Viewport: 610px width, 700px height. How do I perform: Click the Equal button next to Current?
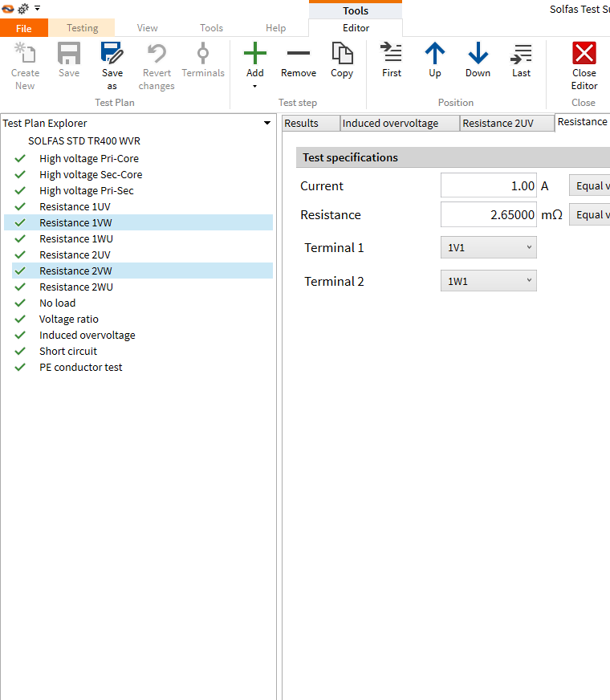click(x=589, y=185)
